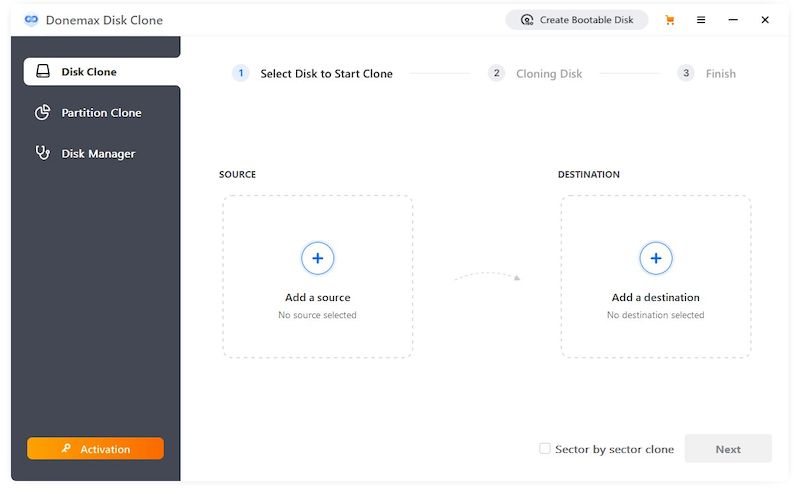Click the Partition Clone pie icon
Viewport: 800px width, 494px height.
(43, 113)
